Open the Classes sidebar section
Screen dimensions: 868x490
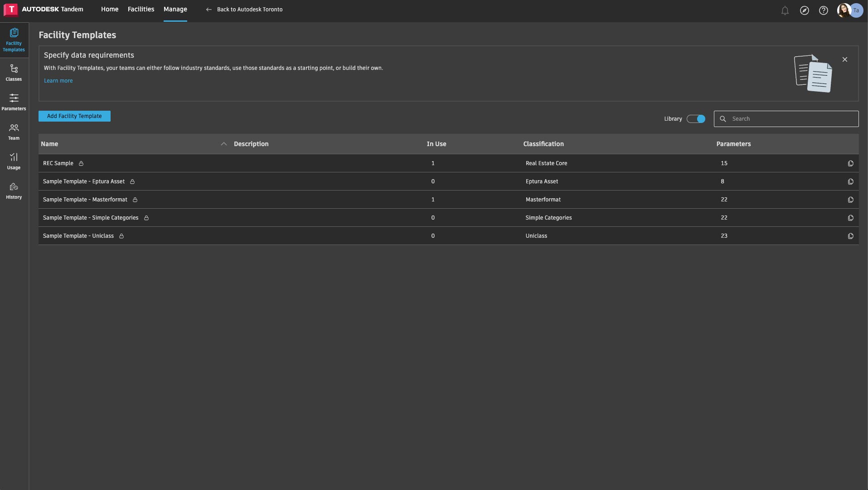pos(14,73)
